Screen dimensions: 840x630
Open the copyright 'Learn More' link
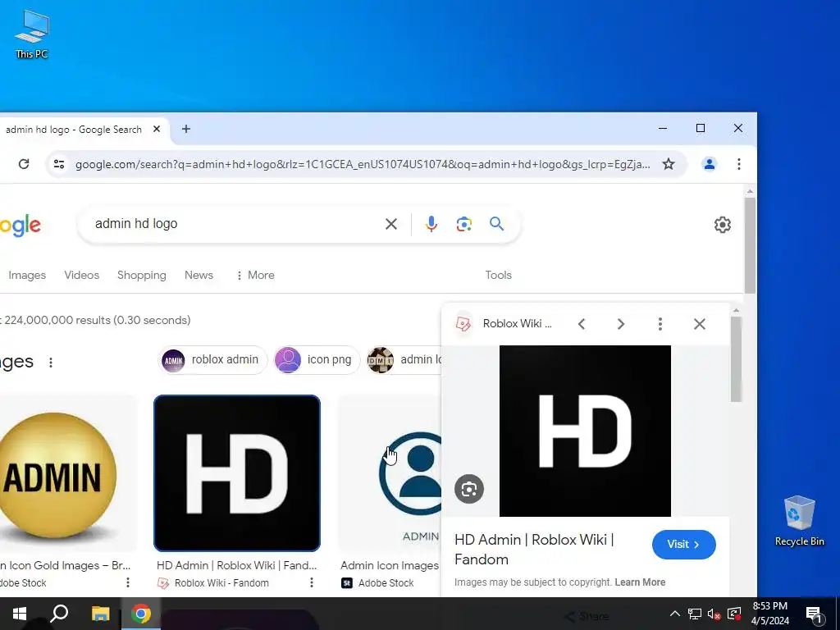point(640,582)
